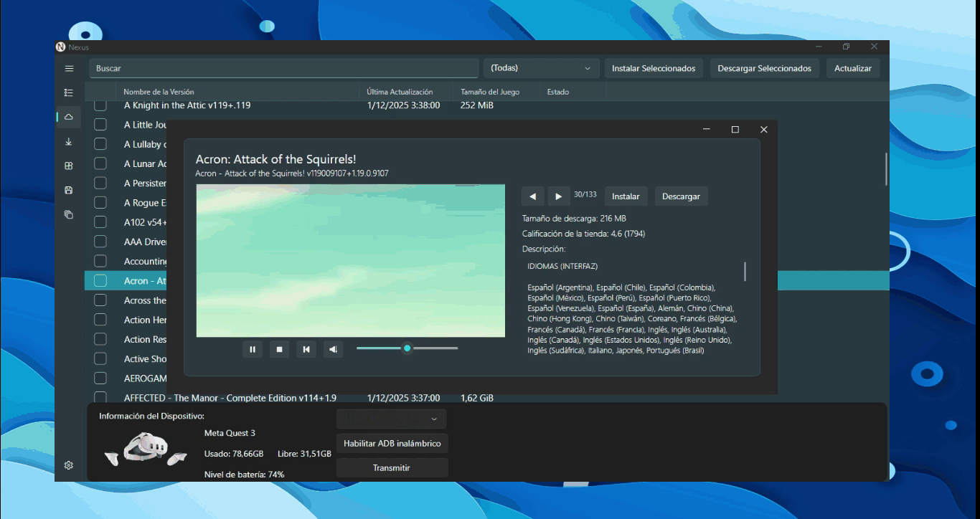The width and height of the screenshot is (980, 519).
Task: Click the 'Nivel de batería: 74%' text
Action: tap(245, 475)
